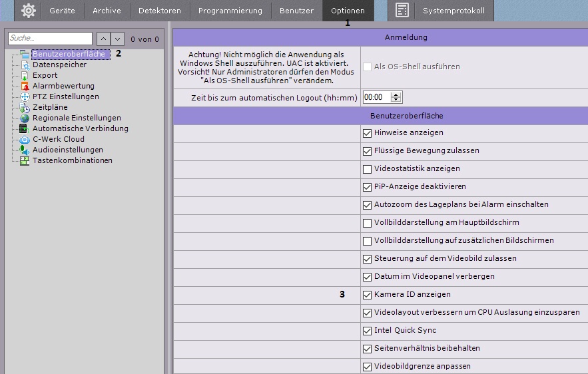Open Alarmbewertung alarm icon
Image resolution: width=588 pixels, height=374 pixels.
point(24,87)
